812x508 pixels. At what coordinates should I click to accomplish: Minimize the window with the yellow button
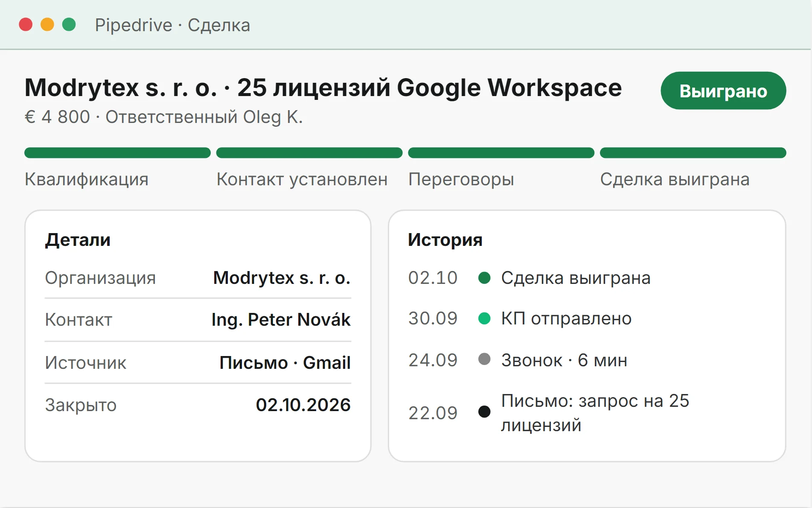pyautogui.click(x=47, y=24)
